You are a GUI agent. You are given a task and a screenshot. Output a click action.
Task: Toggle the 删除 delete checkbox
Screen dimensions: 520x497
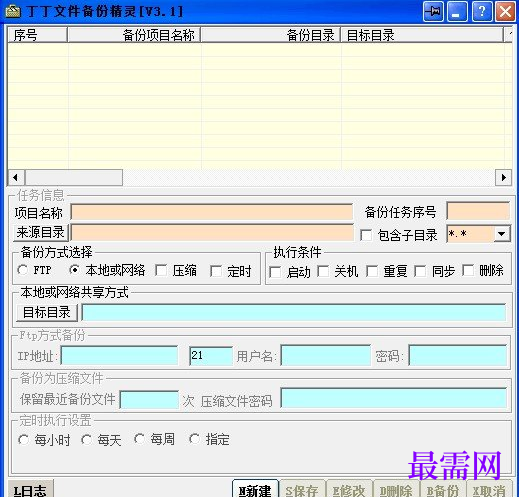468,271
